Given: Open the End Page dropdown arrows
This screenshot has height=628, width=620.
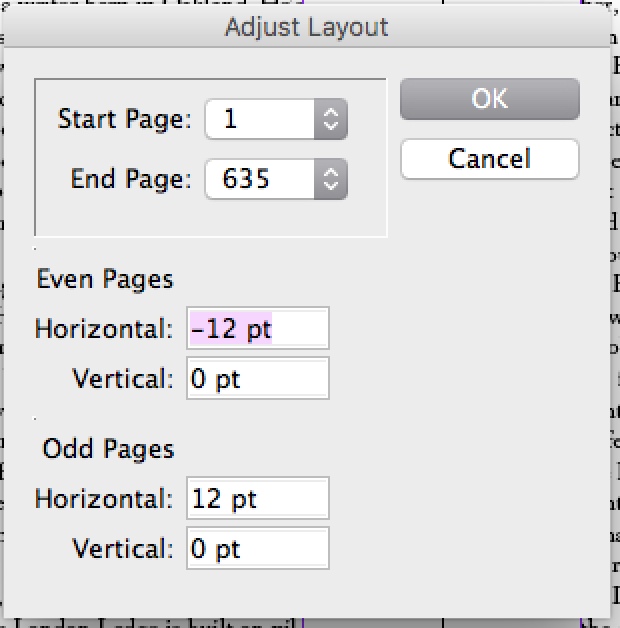Looking at the screenshot, I should pos(331,180).
